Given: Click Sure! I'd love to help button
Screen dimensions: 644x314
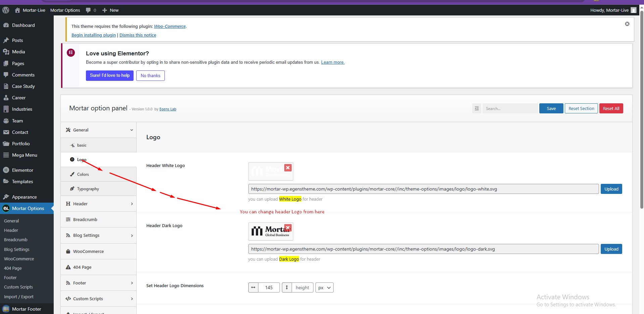Looking at the screenshot, I should 110,75.
